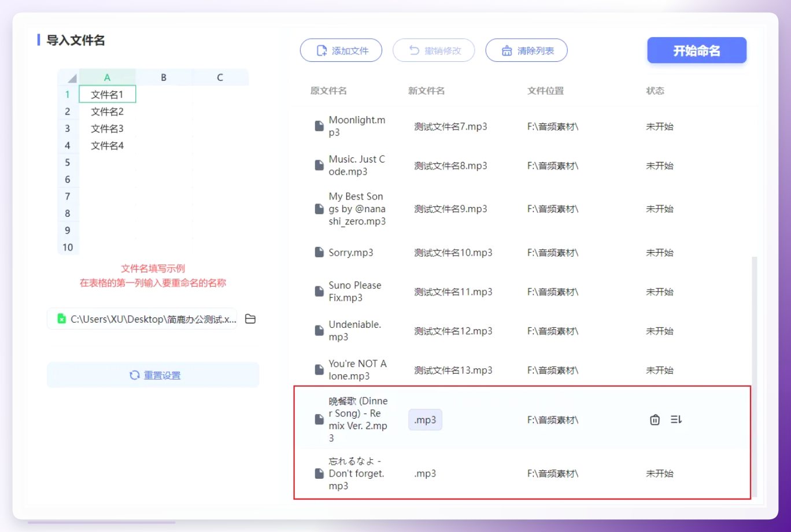The width and height of the screenshot is (791, 532).
Task: Edit the .mp3 name field of 晚餐歌
Action: [425, 420]
